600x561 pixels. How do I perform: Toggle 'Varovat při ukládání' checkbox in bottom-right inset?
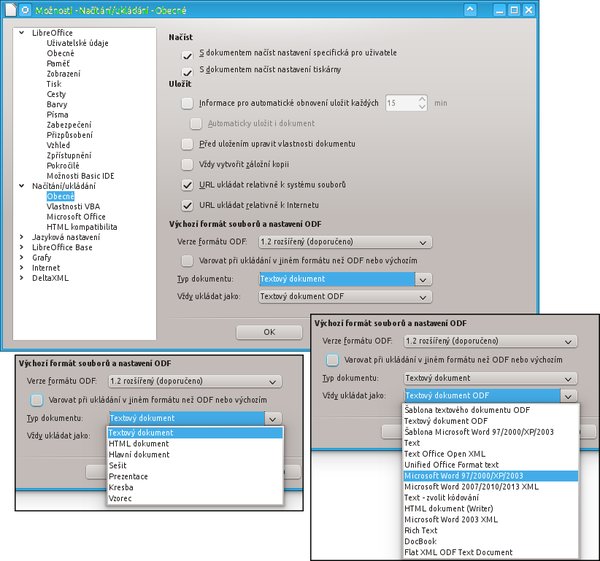pyautogui.click(x=332, y=360)
